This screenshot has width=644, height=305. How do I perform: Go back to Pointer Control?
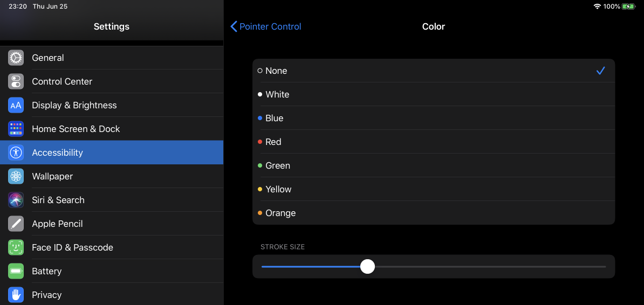coord(266,27)
